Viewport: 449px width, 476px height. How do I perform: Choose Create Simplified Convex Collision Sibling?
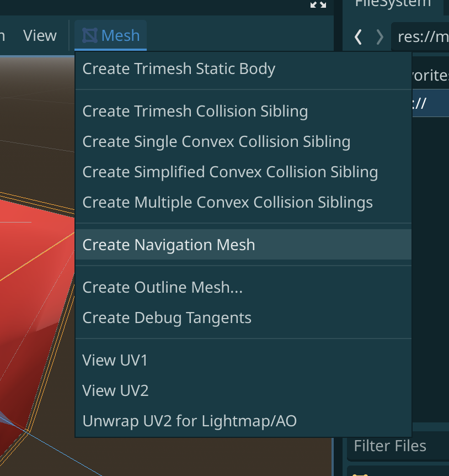click(230, 172)
